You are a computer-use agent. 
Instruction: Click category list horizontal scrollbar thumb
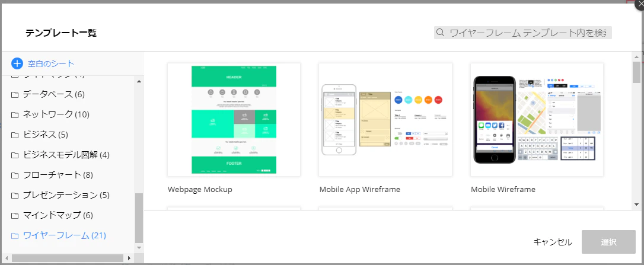click(68, 258)
